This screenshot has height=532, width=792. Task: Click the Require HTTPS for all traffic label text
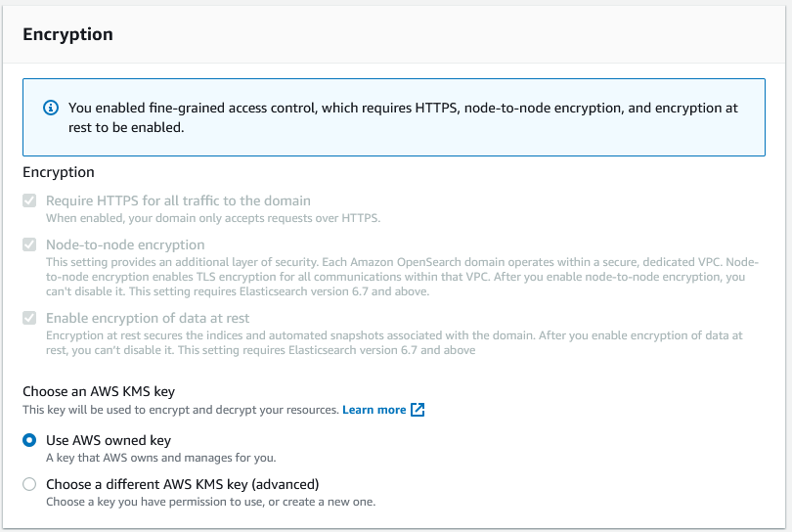[x=178, y=200]
